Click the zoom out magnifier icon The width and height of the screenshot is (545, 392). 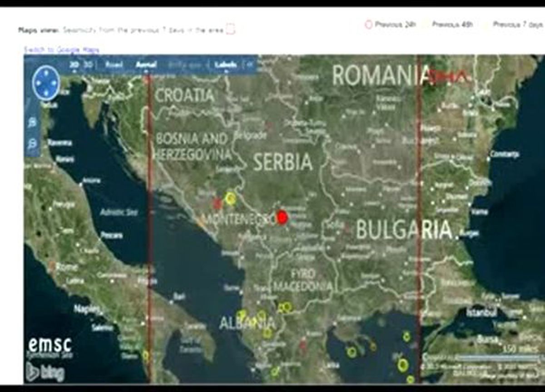click(x=32, y=144)
